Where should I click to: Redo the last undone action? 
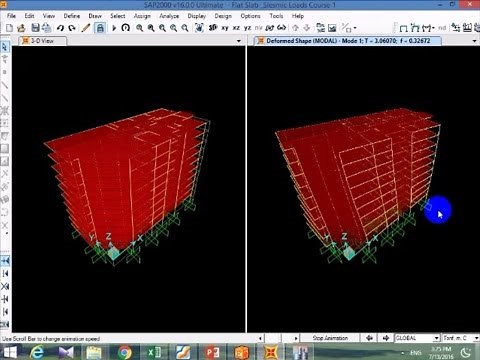(72, 28)
